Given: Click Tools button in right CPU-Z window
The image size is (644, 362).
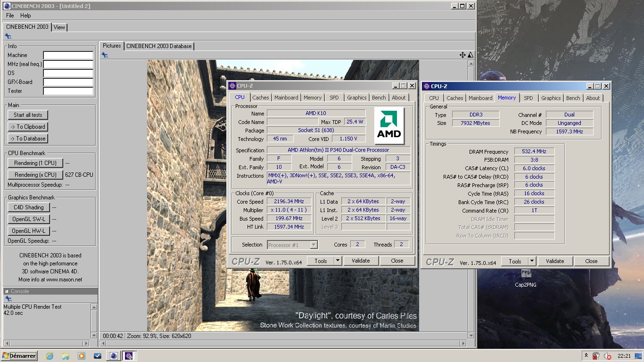Looking at the screenshot, I should coord(515,261).
